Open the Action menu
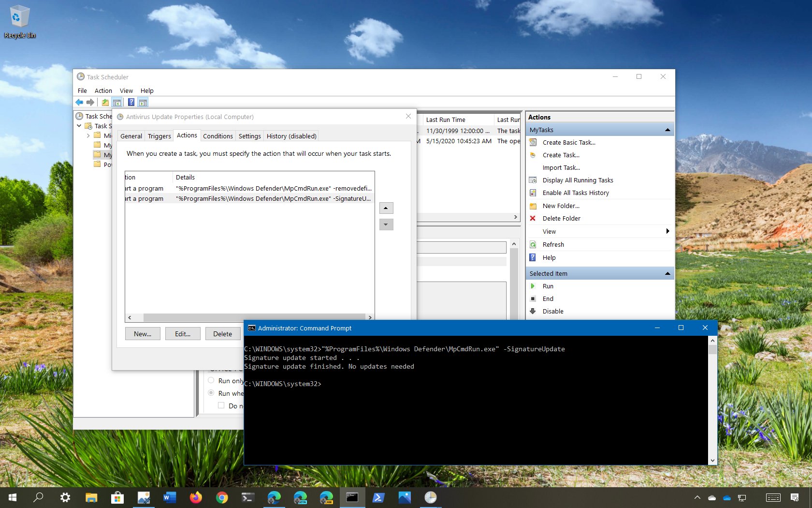The image size is (812, 508). [x=103, y=90]
